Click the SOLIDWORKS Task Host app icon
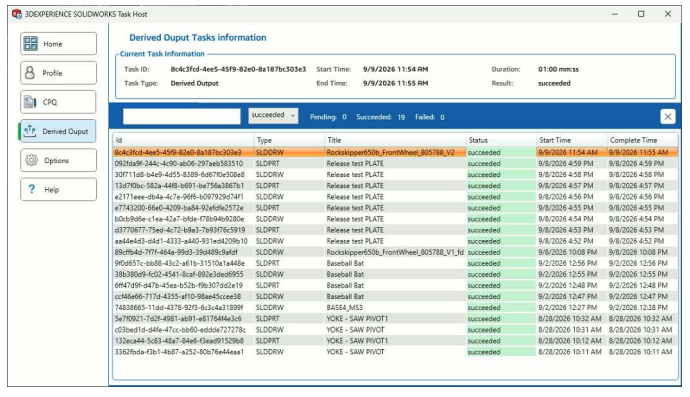Image resolution: width=690 pixels, height=397 pixels. [17, 14]
